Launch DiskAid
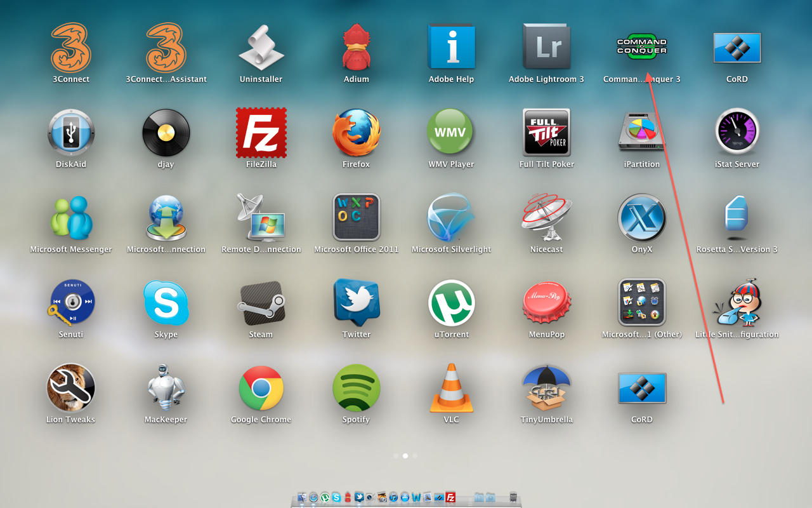 click(x=70, y=133)
